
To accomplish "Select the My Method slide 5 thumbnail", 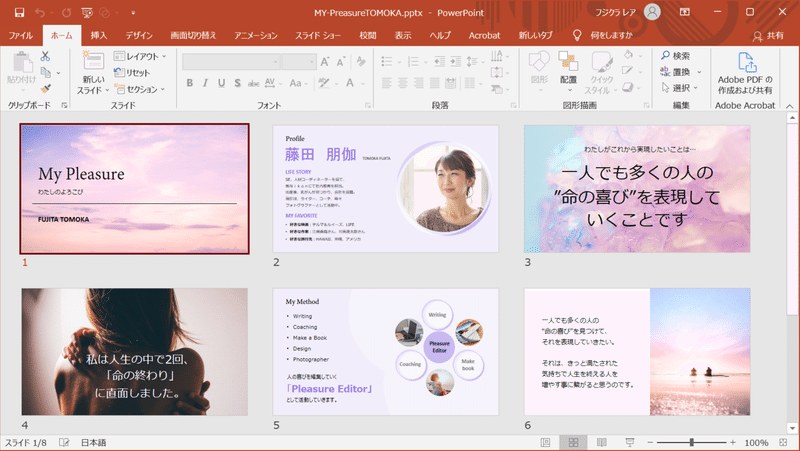I will pos(386,352).
